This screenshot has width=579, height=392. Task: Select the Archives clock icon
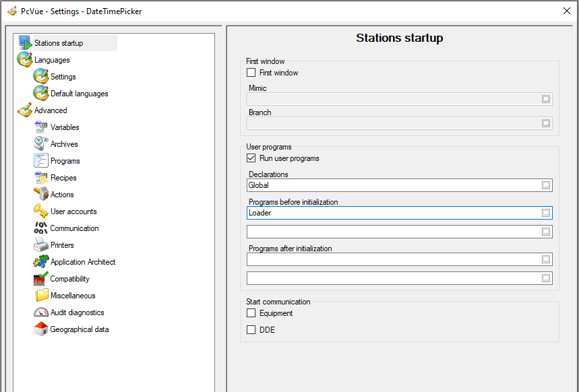point(40,144)
